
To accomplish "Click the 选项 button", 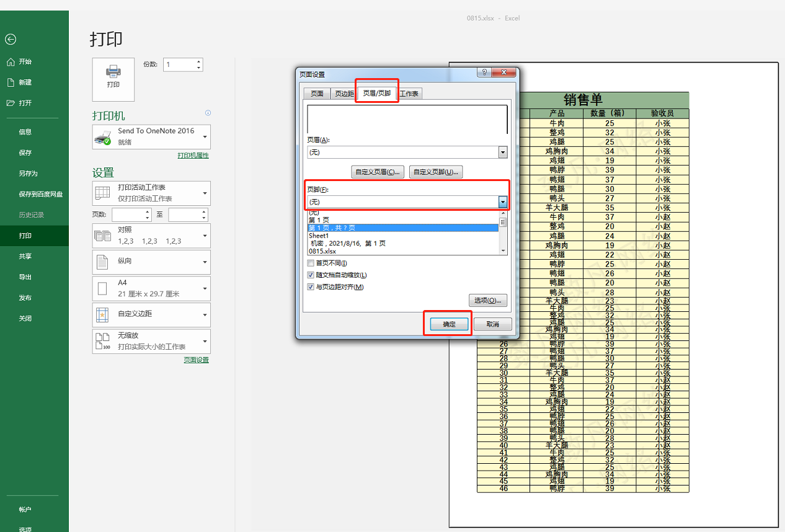I will click(488, 300).
